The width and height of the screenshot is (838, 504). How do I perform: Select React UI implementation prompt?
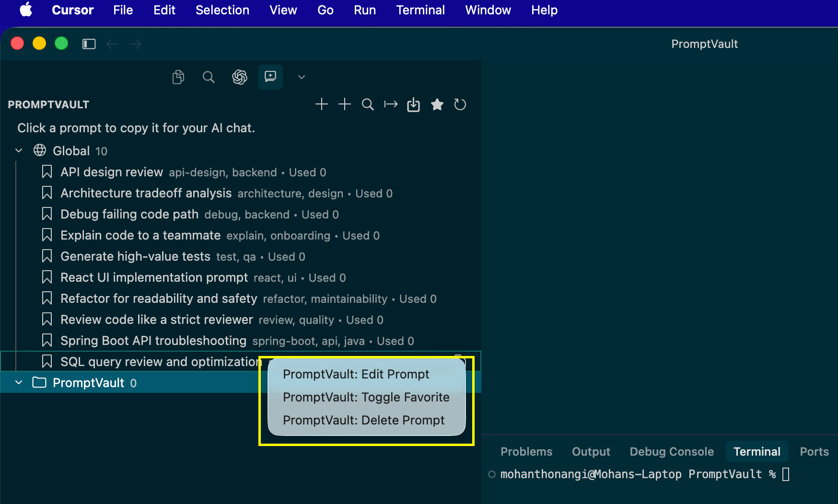click(x=241, y=277)
